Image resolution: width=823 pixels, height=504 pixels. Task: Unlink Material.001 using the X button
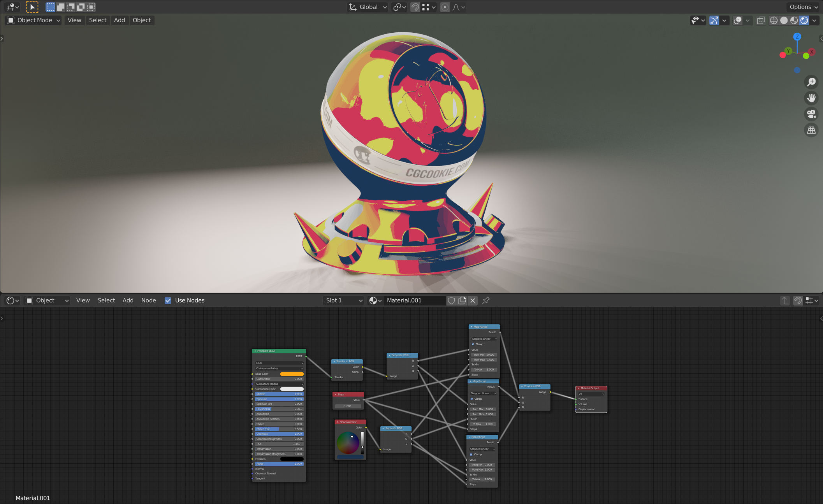click(472, 300)
